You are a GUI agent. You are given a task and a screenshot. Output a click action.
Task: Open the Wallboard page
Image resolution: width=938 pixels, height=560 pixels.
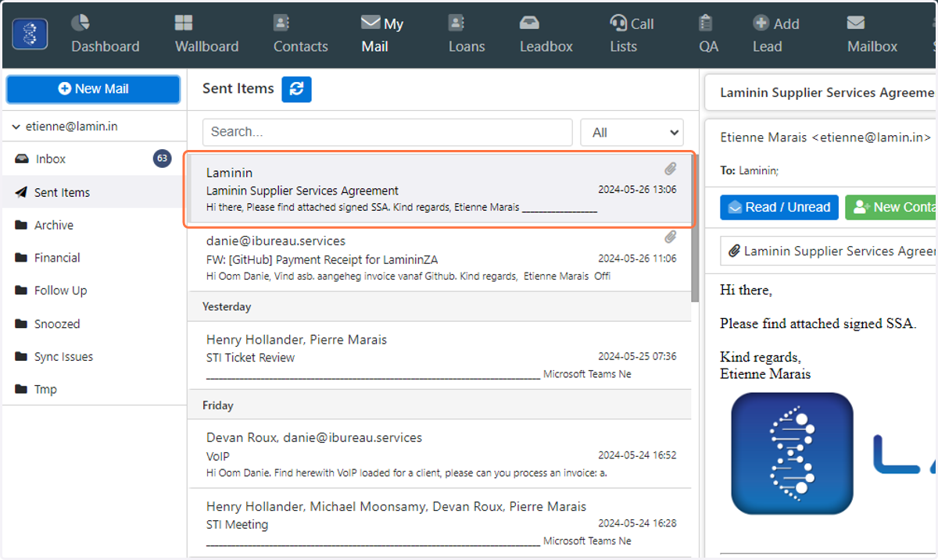click(207, 34)
